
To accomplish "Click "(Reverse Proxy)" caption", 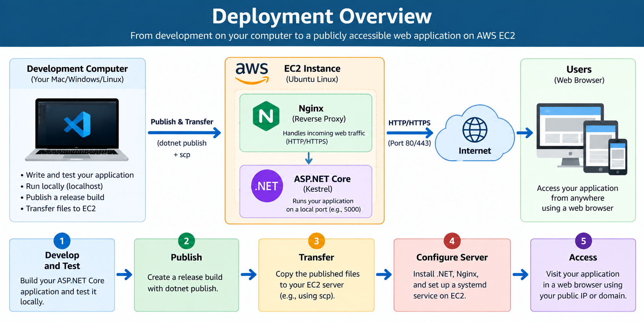I will (319, 119).
